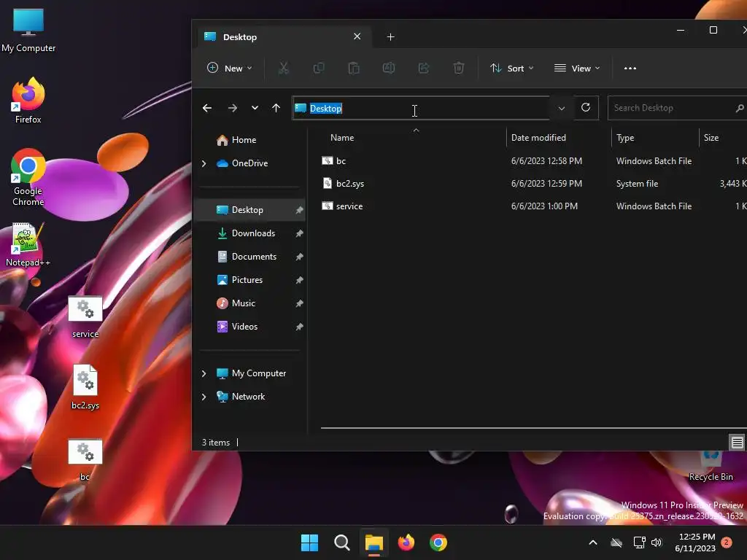
Task: Select the bc2.sys file on the desktop
Action: pyautogui.click(x=85, y=387)
